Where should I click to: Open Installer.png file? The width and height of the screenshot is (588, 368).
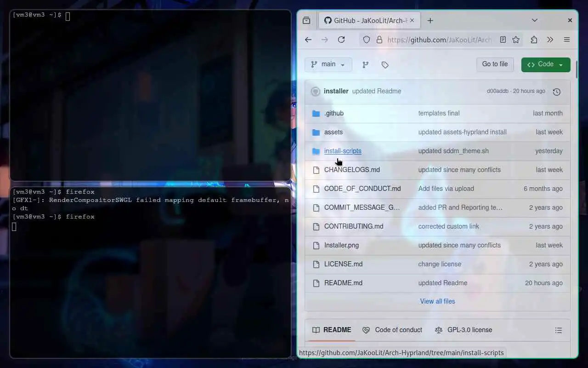[x=341, y=245]
